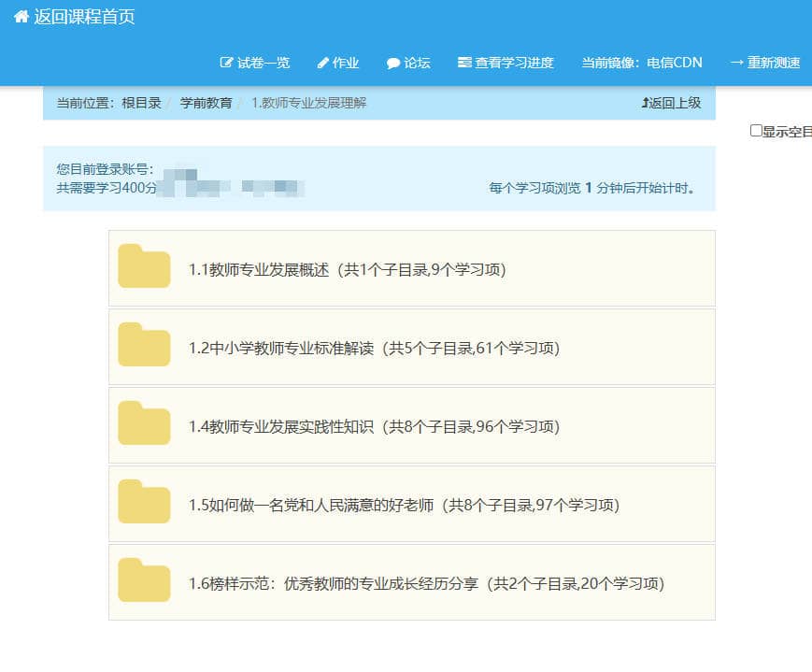
Task: Select 当前镜像：电信CDN mirror option
Action: pos(641,63)
